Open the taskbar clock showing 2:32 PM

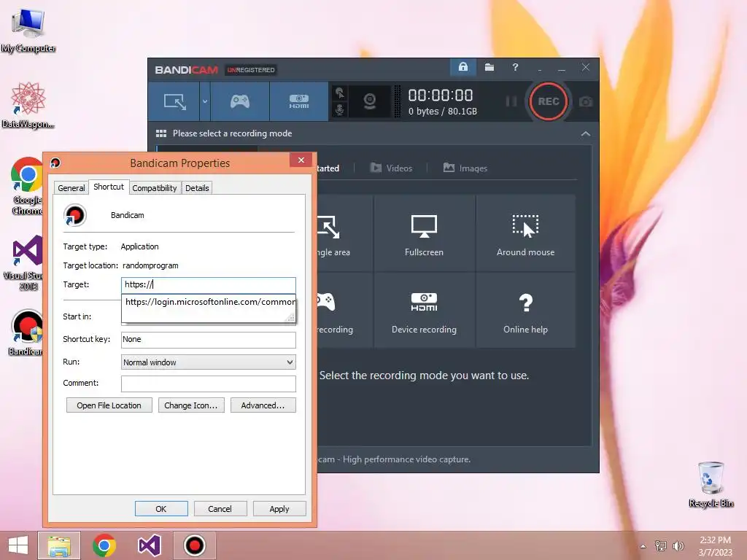(715, 546)
